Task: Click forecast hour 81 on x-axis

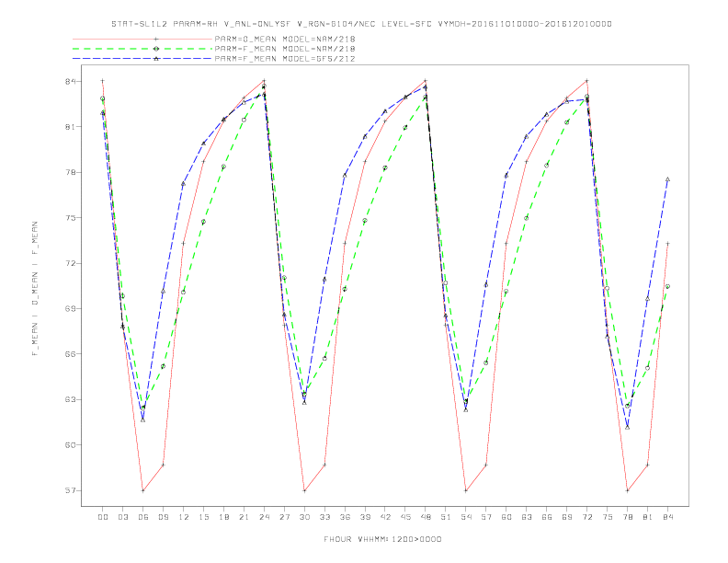Action: [x=648, y=517]
